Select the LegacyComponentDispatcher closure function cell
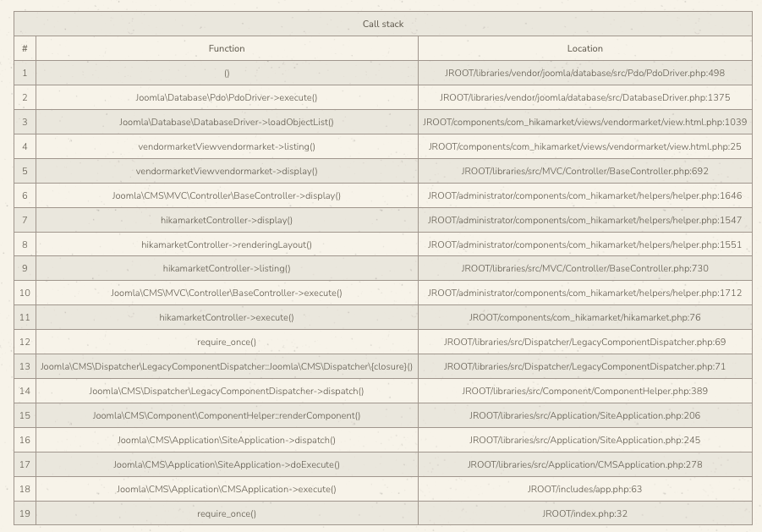This screenshot has height=532, width=762. [x=227, y=366]
